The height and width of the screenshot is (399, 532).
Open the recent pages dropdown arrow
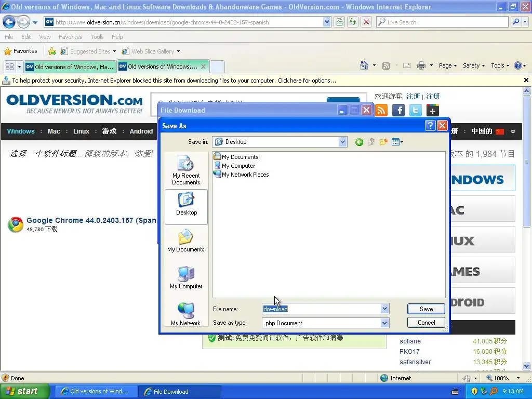click(x=35, y=22)
